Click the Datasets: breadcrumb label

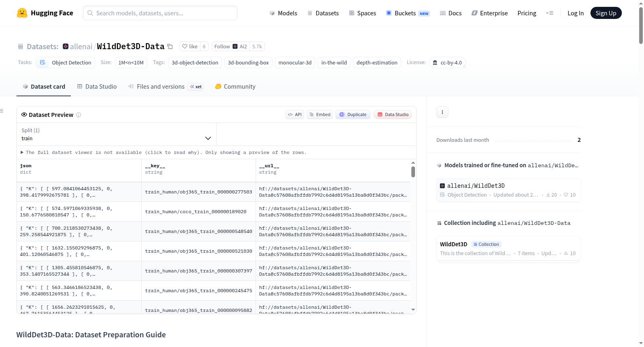(43, 46)
